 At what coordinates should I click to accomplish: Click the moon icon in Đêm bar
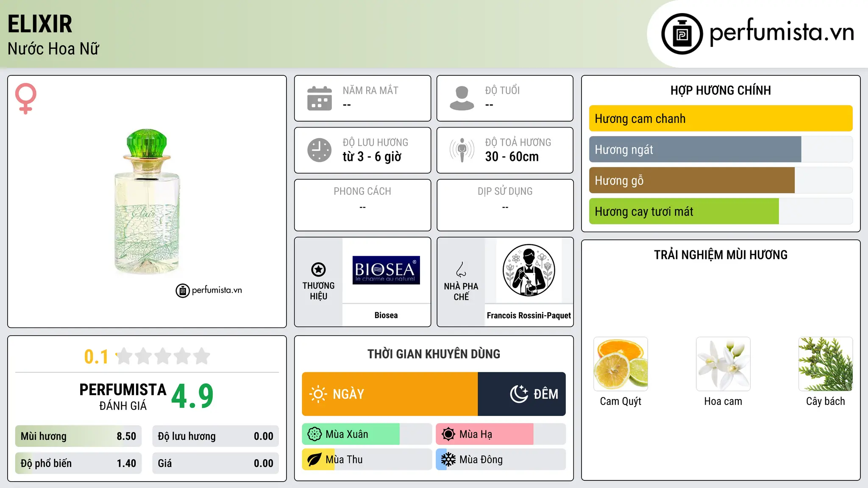[x=519, y=394]
